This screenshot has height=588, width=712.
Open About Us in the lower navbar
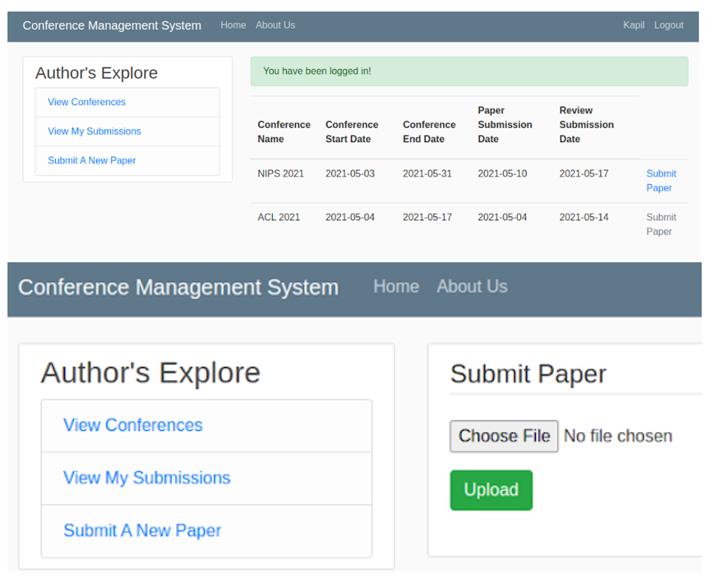click(472, 286)
